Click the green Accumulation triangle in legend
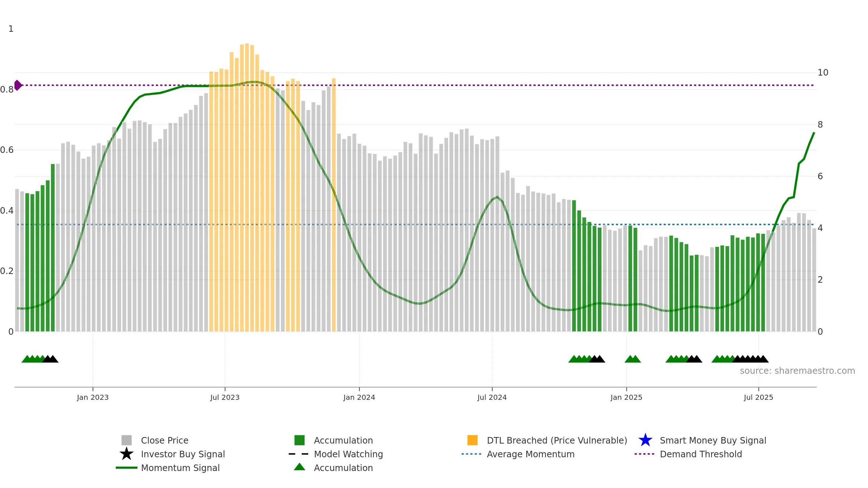868x488 pixels. (x=299, y=467)
